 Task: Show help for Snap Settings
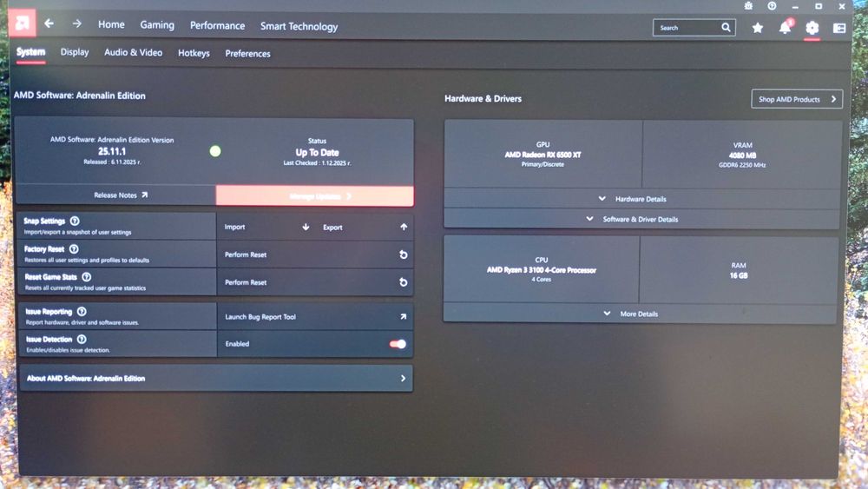click(x=75, y=221)
